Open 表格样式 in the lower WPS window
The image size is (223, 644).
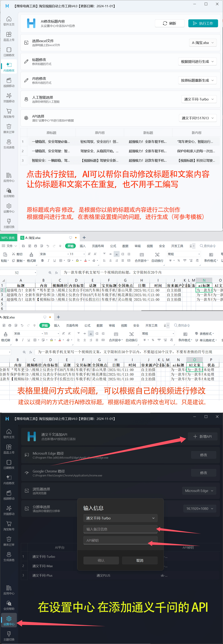[x=204, y=333]
